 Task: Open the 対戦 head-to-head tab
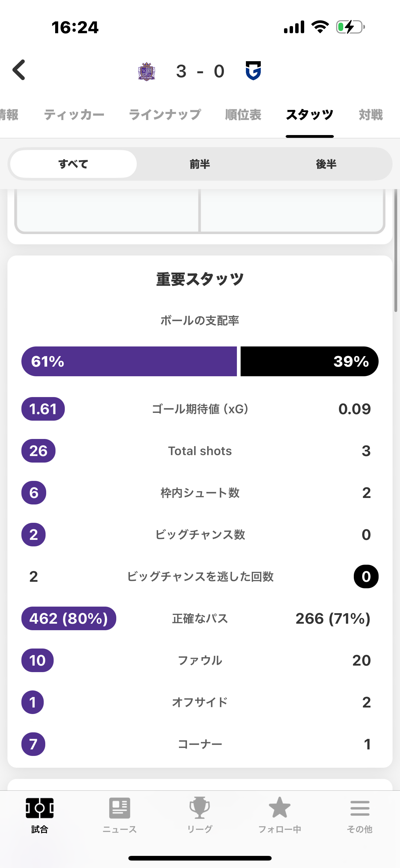371,115
